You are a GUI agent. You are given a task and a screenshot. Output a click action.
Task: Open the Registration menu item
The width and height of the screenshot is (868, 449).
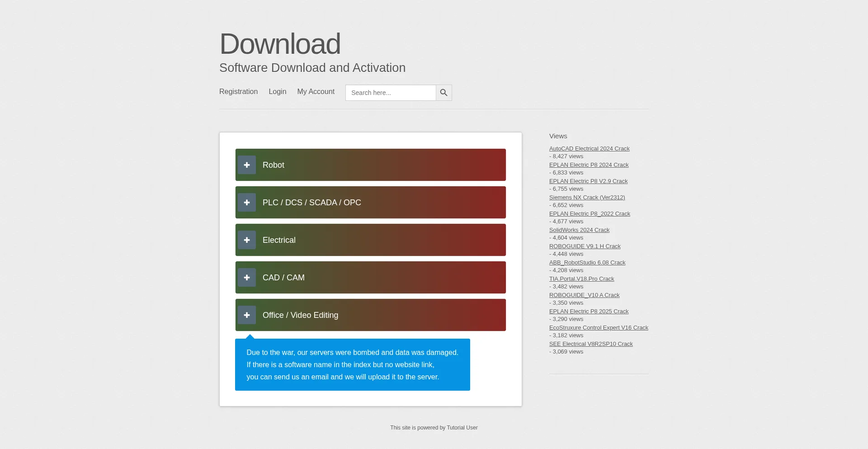click(x=238, y=91)
